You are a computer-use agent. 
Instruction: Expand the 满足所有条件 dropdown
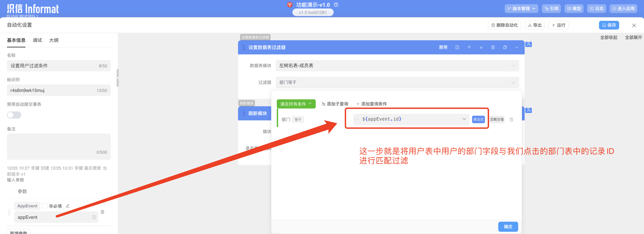click(296, 104)
